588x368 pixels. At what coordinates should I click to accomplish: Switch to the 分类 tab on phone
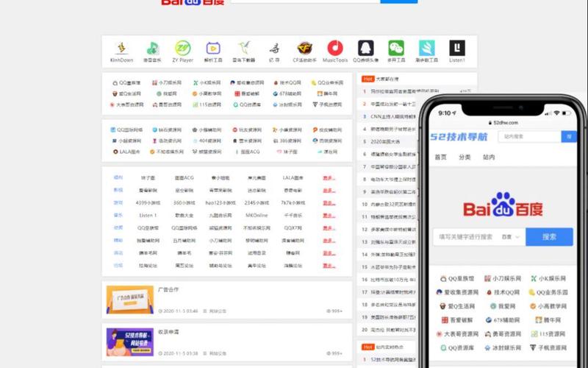465,157
